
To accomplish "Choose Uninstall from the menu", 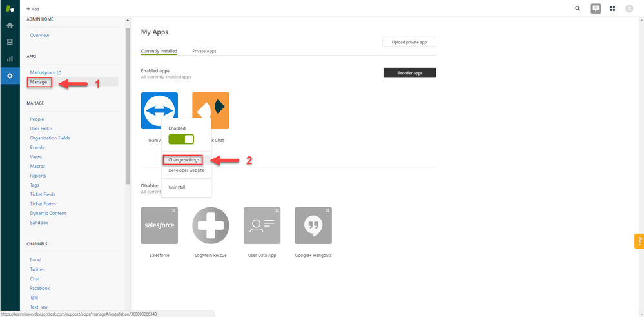I will coord(177,187).
